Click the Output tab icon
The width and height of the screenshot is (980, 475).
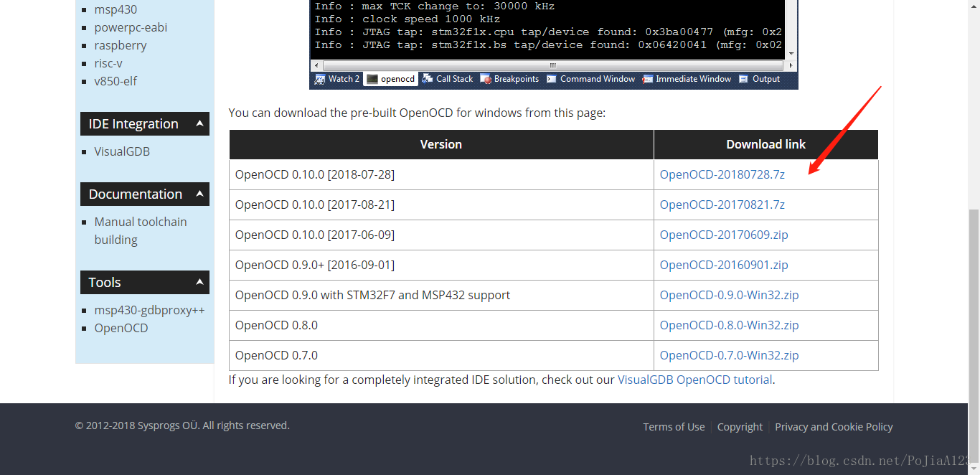click(744, 79)
